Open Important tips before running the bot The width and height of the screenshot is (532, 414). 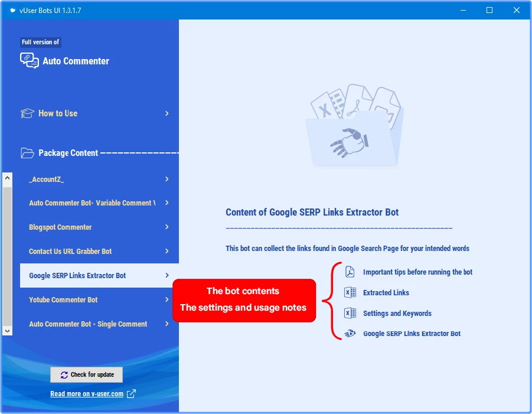pos(417,272)
